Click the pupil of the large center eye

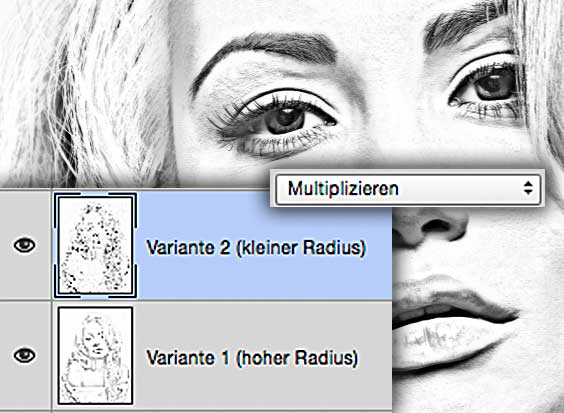286,119
